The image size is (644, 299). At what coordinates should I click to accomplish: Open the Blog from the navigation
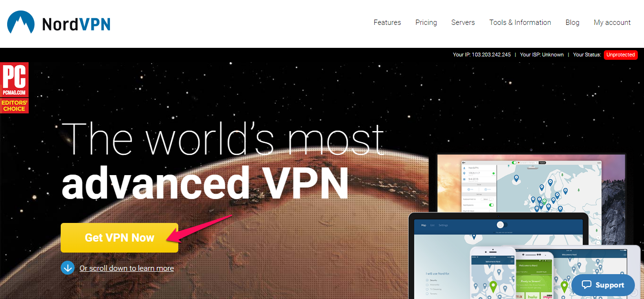572,22
